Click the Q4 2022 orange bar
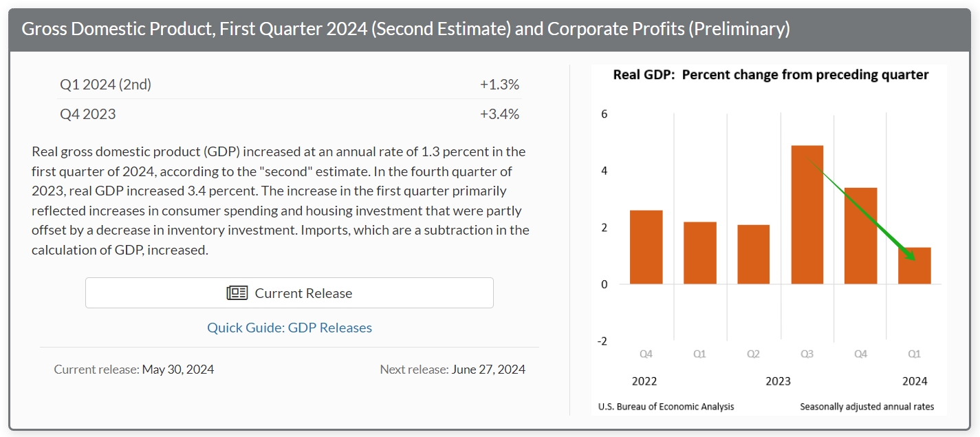 (x=646, y=247)
